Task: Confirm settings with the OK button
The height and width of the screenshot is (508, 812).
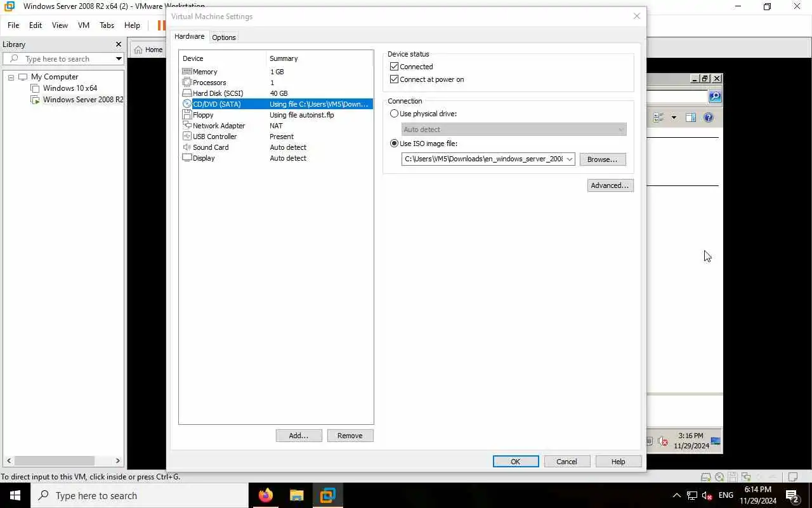Action: [516, 462]
